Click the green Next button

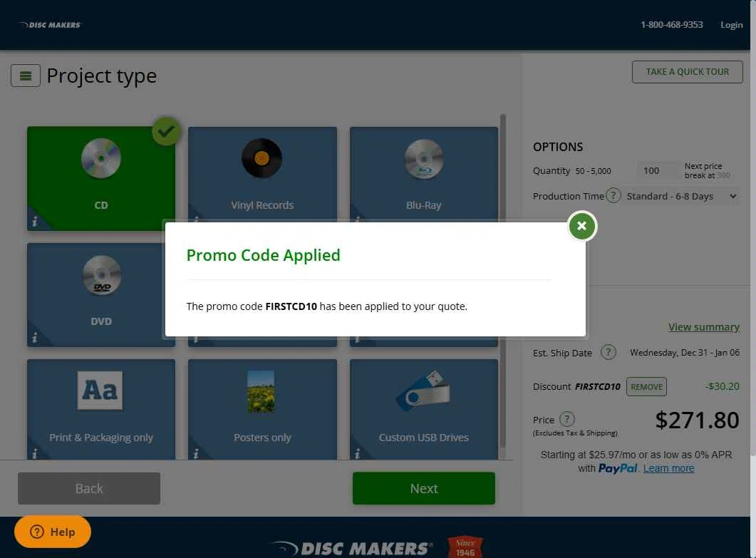tap(424, 489)
